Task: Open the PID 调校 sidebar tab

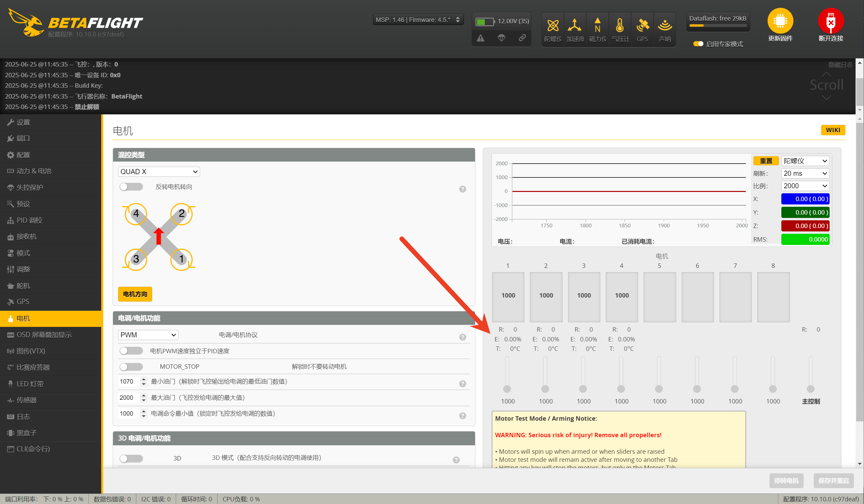Action: pyautogui.click(x=51, y=220)
